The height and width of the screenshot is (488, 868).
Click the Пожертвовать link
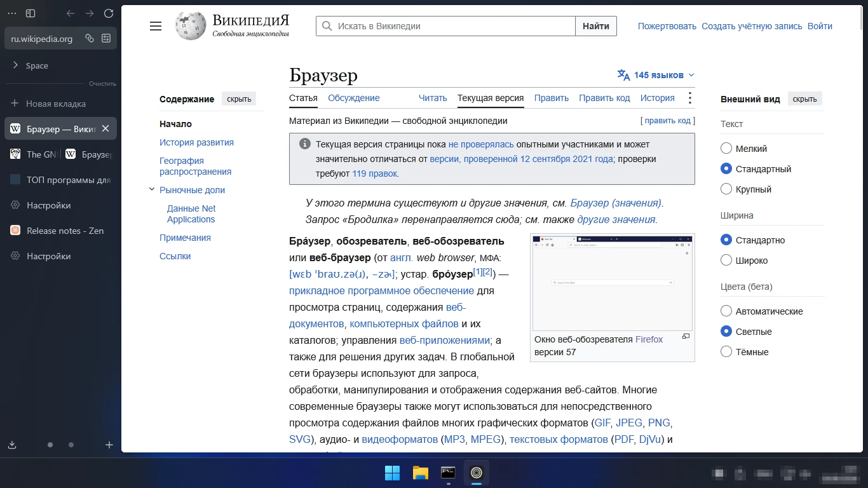(667, 26)
